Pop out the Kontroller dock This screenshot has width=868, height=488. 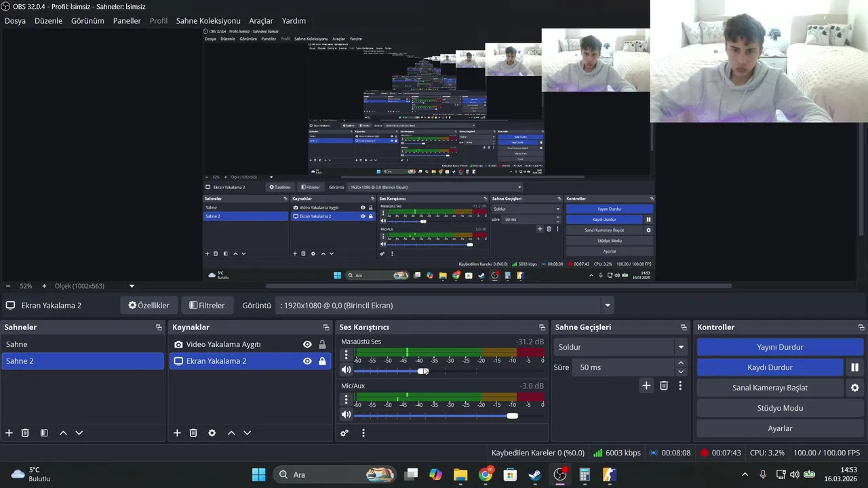(x=861, y=327)
